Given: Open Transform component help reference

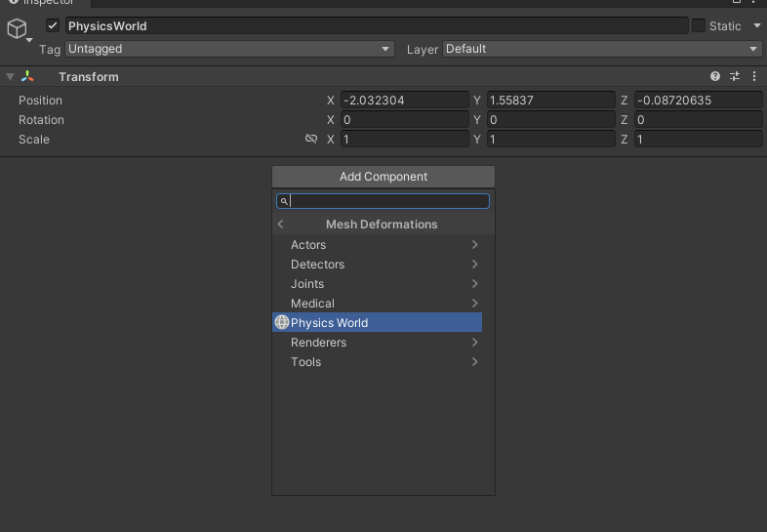Looking at the screenshot, I should pyautogui.click(x=715, y=77).
